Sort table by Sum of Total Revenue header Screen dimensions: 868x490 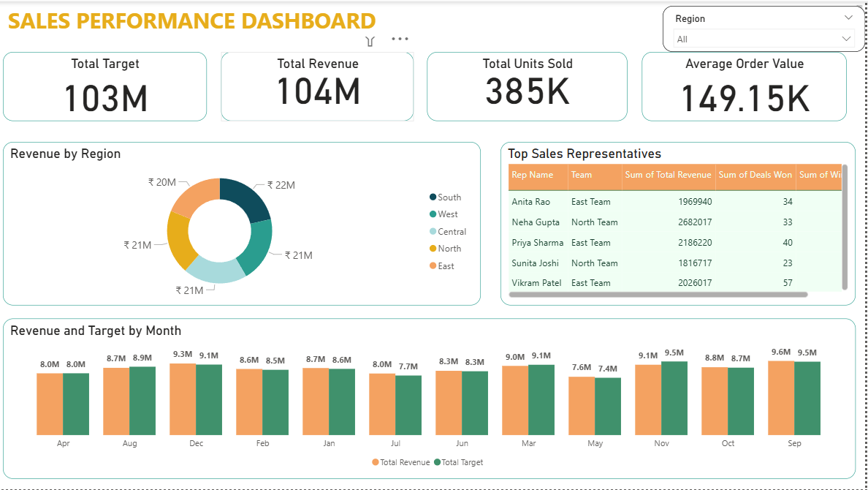[668, 175]
